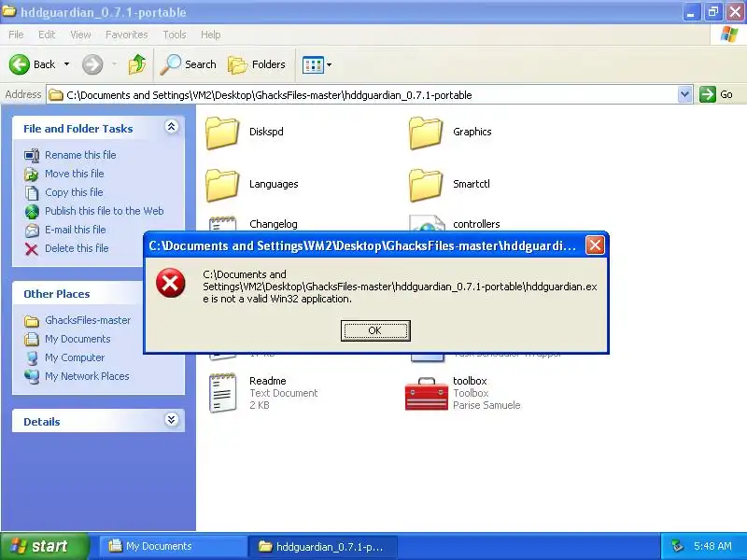Click the My Computer icon in sidebar
This screenshot has width=747, height=560.
click(x=32, y=357)
